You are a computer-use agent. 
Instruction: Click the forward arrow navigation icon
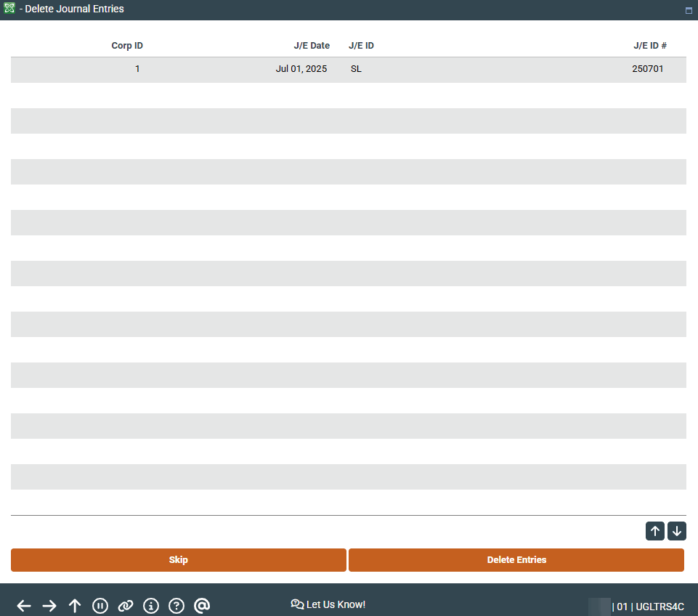click(x=49, y=606)
